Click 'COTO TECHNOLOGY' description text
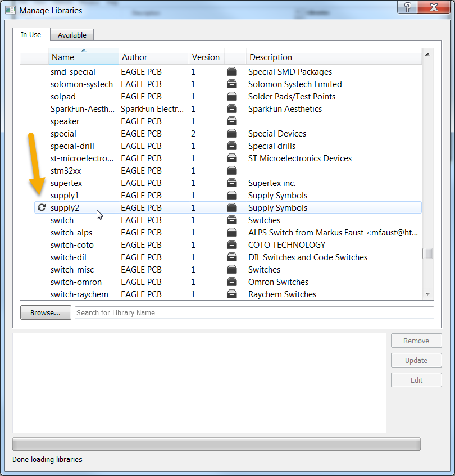 (x=286, y=245)
